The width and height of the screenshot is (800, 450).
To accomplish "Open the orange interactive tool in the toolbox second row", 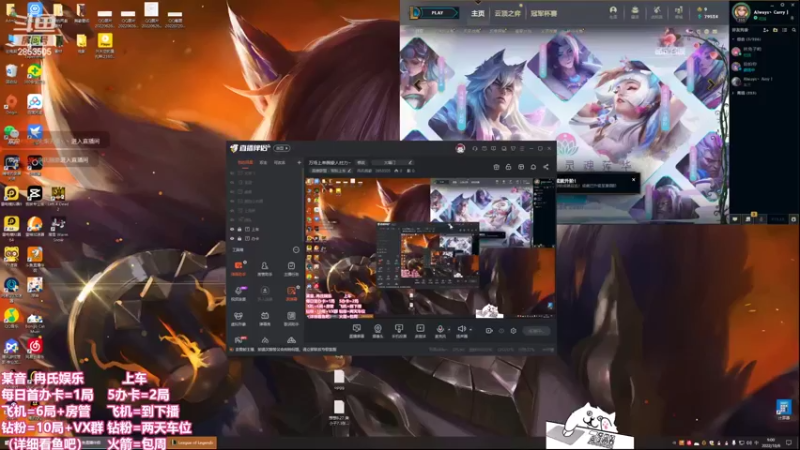I will (291, 293).
